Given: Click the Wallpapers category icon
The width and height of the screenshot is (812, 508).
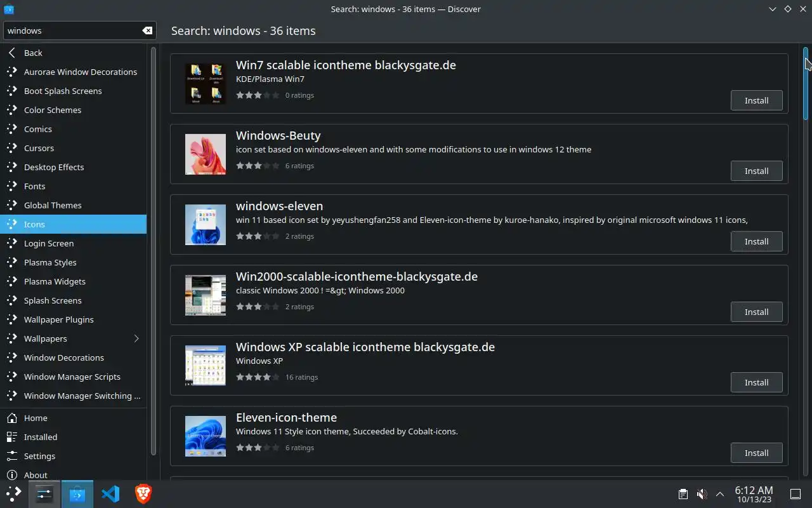Looking at the screenshot, I should click(x=12, y=338).
